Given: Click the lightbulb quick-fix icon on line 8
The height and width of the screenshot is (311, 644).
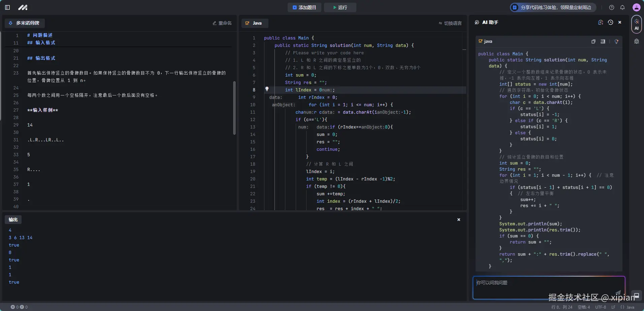Looking at the screenshot, I should 267,89.
